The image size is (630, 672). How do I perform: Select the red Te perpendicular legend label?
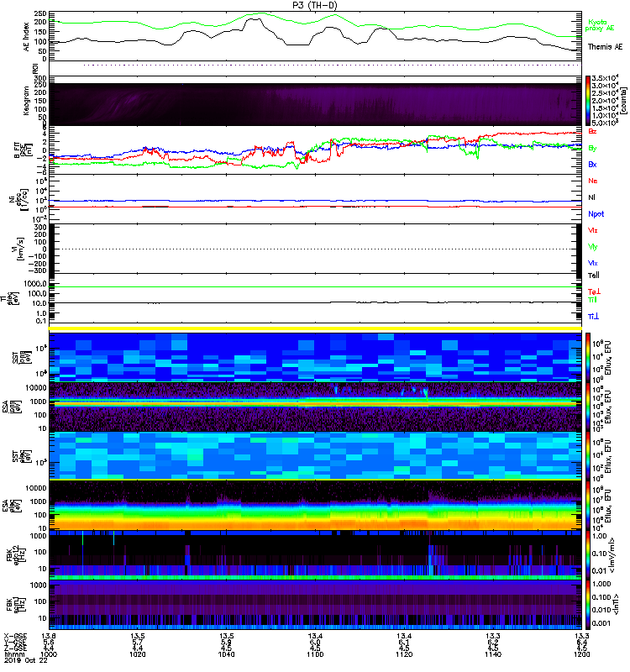pos(594,291)
